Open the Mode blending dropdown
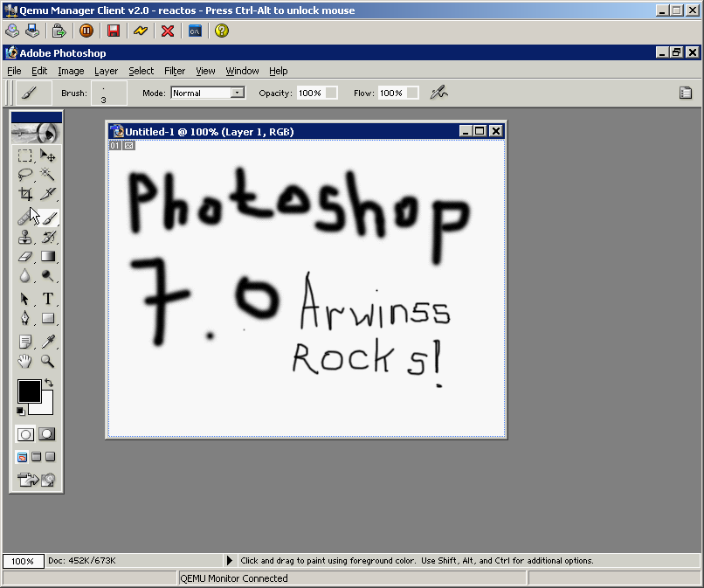Viewport: 704px width, 588px height. click(237, 93)
